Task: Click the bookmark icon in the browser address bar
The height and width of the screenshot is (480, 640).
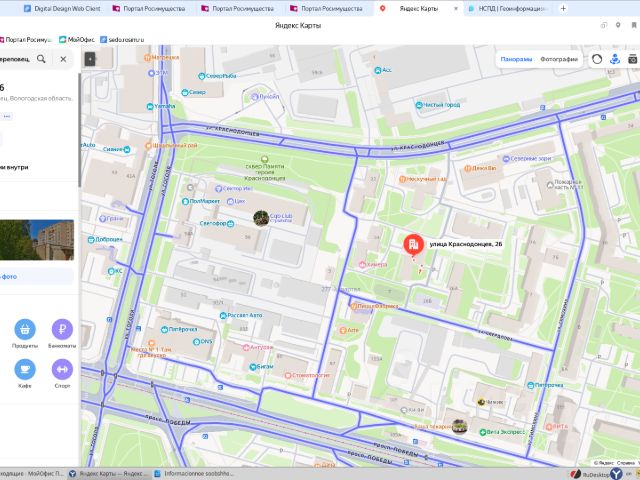Action: pos(634,25)
